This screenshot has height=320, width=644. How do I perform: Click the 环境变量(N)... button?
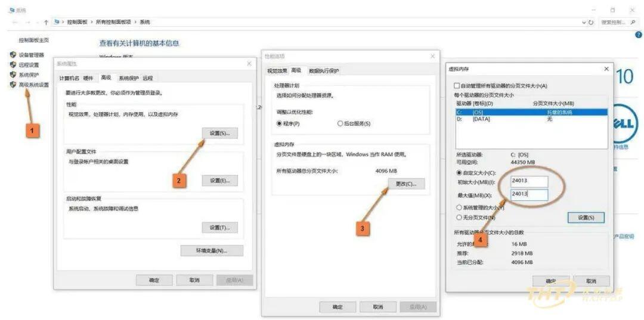(212, 251)
